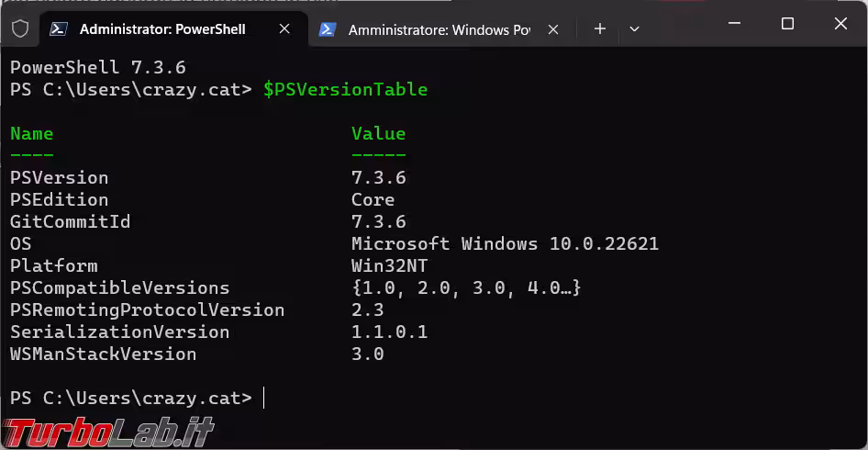Switch to Amministratore: Windows PowerShell tab
This screenshot has width=868, height=450.
pyautogui.click(x=439, y=29)
